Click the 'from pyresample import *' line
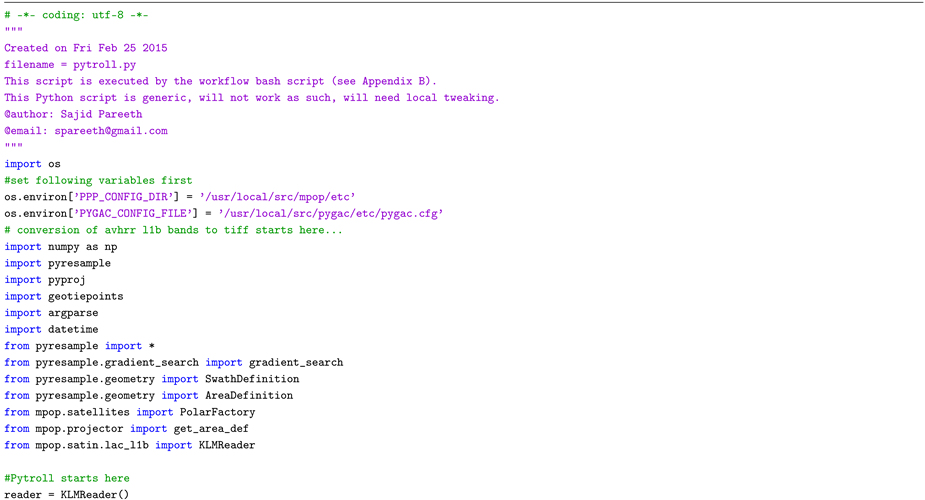 tap(80, 346)
